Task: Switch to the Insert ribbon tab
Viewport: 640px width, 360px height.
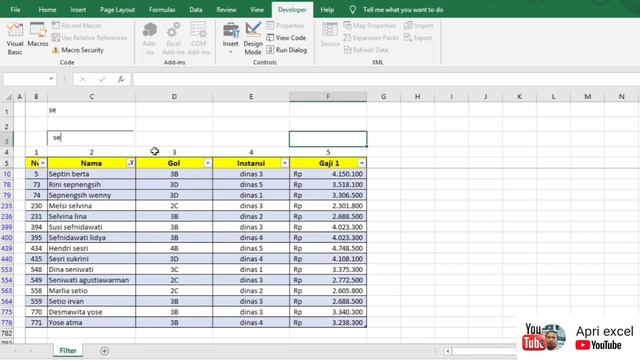Action: tap(78, 9)
